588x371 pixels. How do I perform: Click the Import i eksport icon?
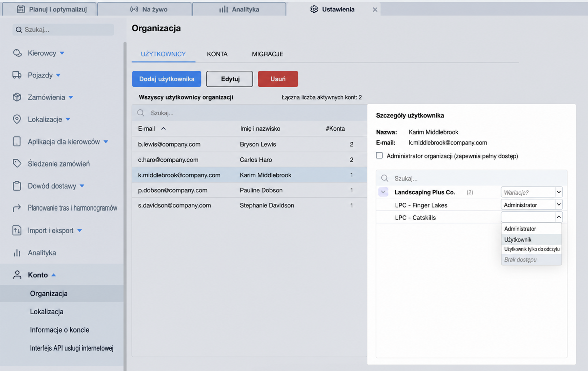pyautogui.click(x=17, y=231)
